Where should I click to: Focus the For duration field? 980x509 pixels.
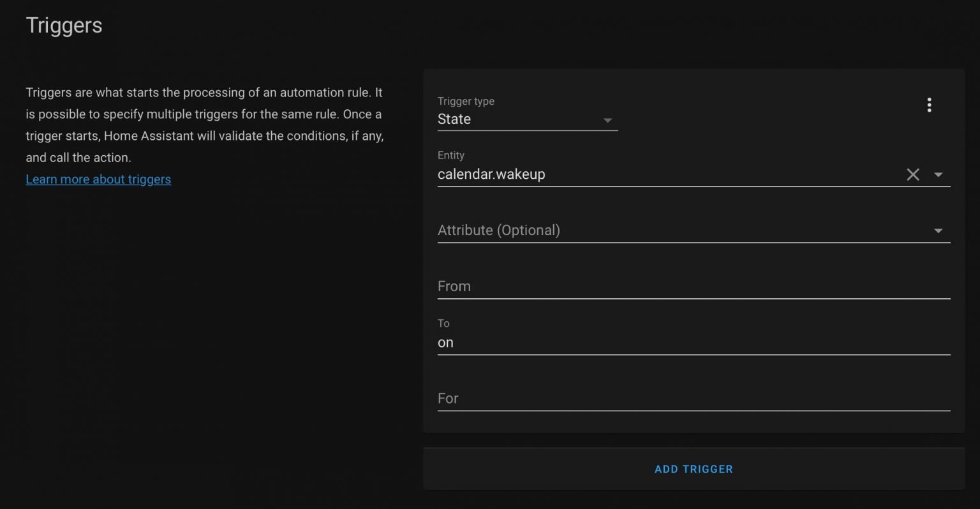(694, 399)
